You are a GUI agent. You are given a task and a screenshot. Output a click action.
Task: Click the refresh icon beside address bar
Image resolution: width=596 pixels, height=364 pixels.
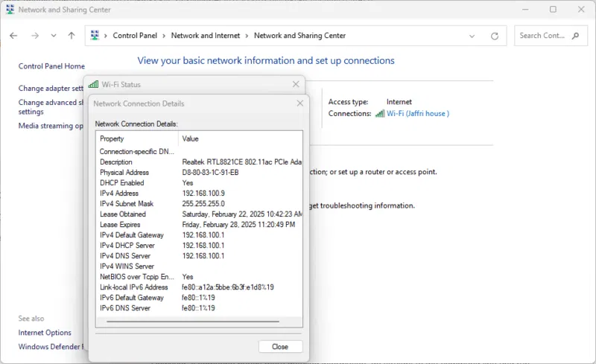click(x=494, y=36)
